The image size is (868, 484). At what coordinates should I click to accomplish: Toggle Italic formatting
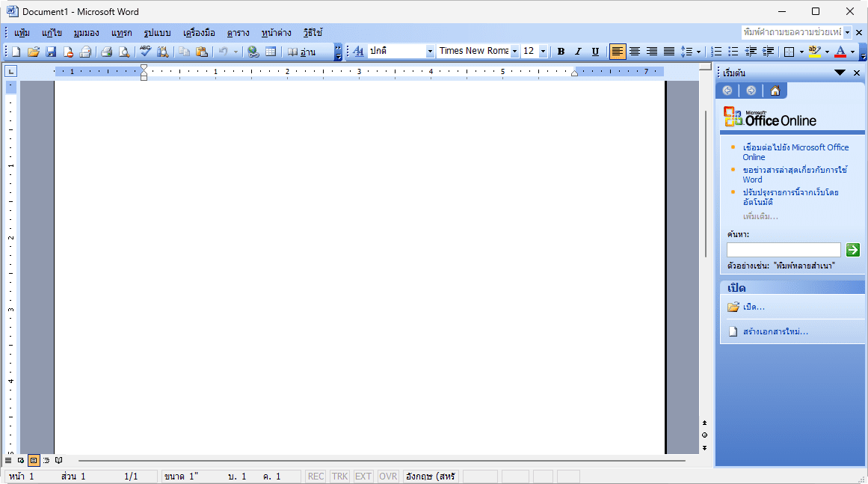tap(578, 52)
